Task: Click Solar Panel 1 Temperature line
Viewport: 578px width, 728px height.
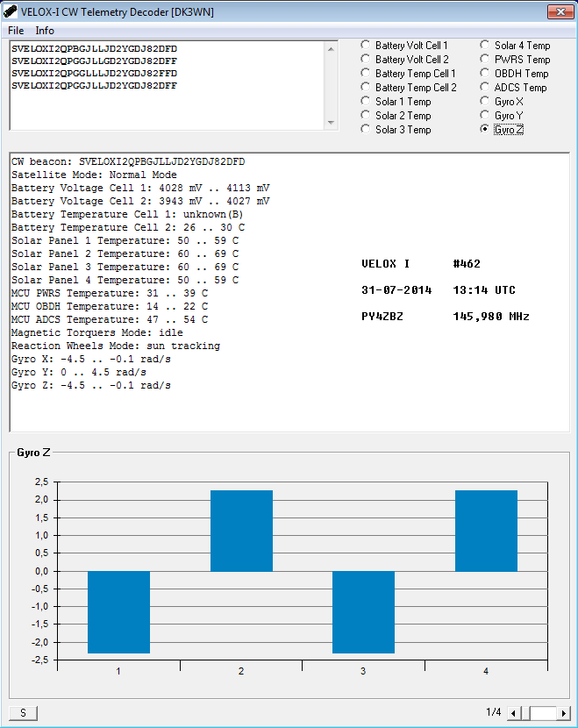Action: (125, 240)
